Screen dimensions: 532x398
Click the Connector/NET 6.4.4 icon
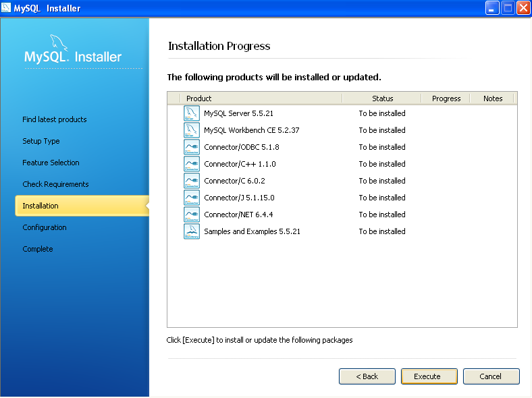tap(192, 215)
